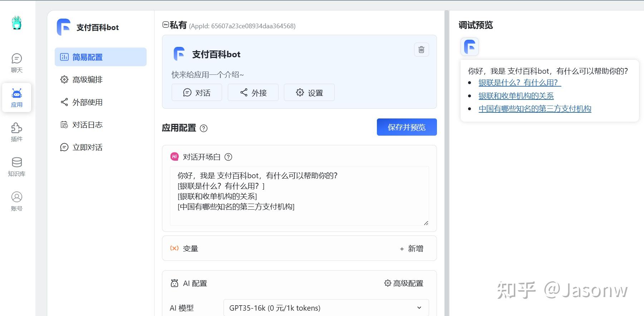Click the 中国有哪些知名的第三方支付机构 link
The height and width of the screenshot is (316, 644).
tap(535, 109)
